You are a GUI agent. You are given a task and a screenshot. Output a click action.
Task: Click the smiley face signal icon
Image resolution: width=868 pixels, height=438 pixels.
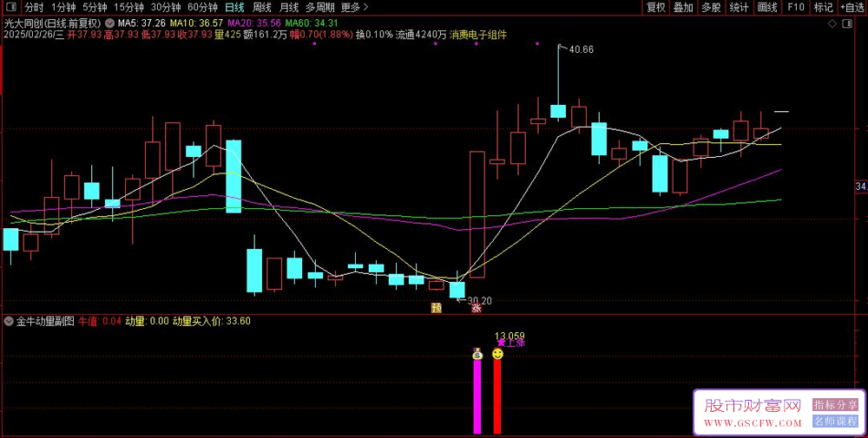(x=497, y=353)
